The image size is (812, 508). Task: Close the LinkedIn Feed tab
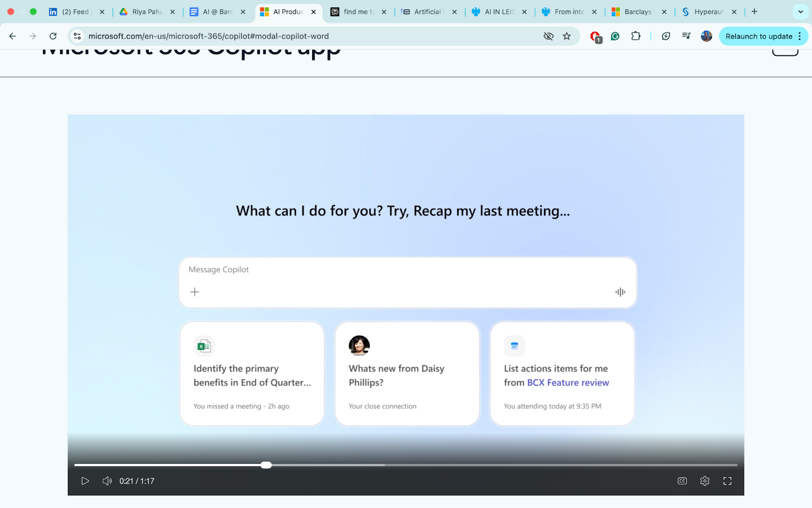(102, 12)
